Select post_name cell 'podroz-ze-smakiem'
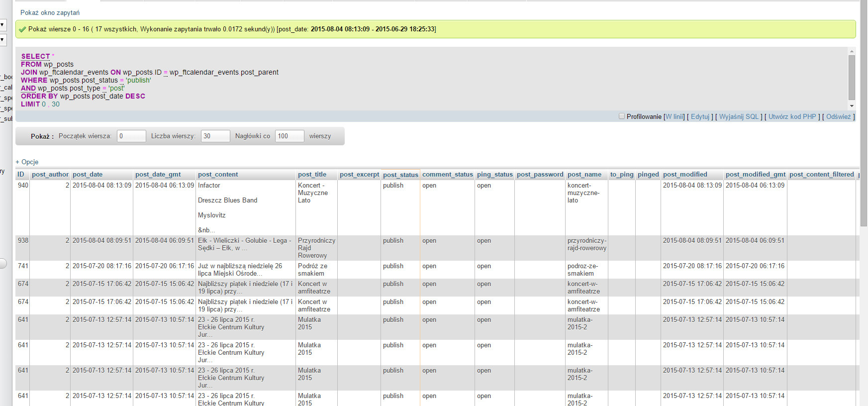The height and width of the screenshot is (406, 868). 582,270
